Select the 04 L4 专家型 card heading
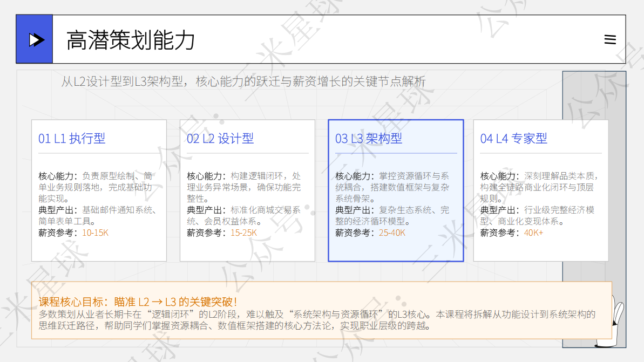Screen dimensions: 644x362 coord(513,139)
